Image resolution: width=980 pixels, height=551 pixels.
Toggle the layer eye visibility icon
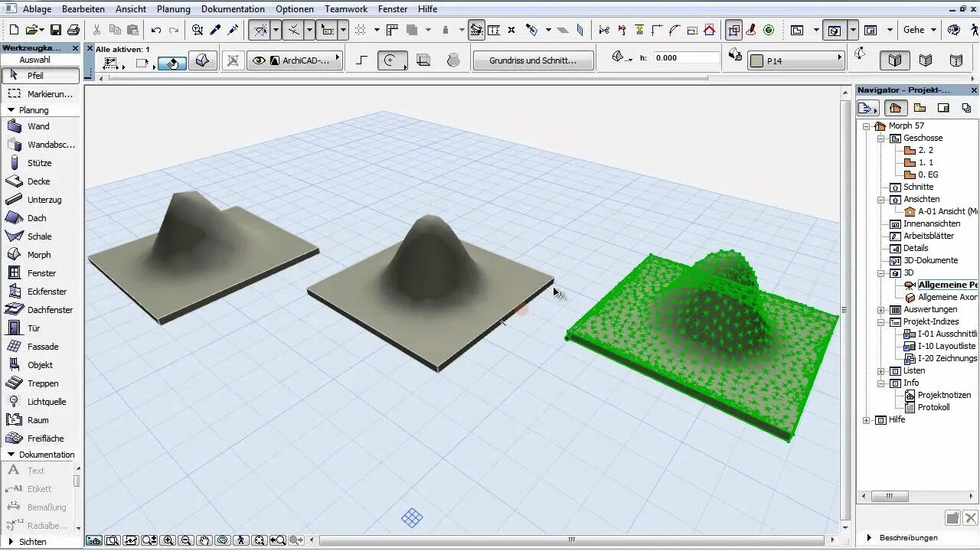(x=259, y=60)
